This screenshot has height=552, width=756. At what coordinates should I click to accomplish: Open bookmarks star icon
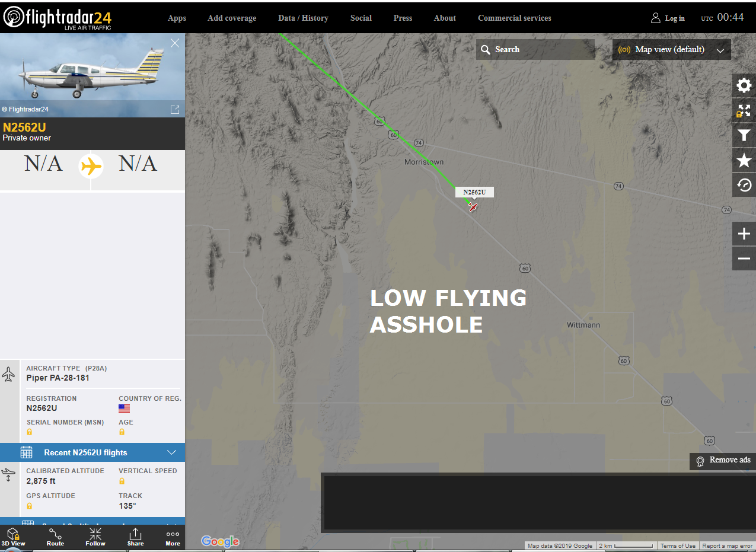pyautogui.click(x=744, y=160)
